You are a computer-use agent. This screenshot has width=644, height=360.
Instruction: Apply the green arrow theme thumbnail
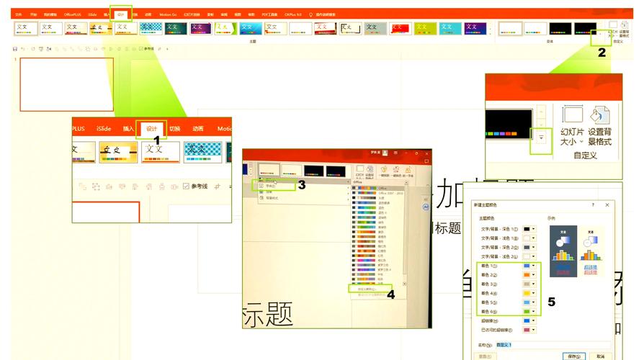225,28
